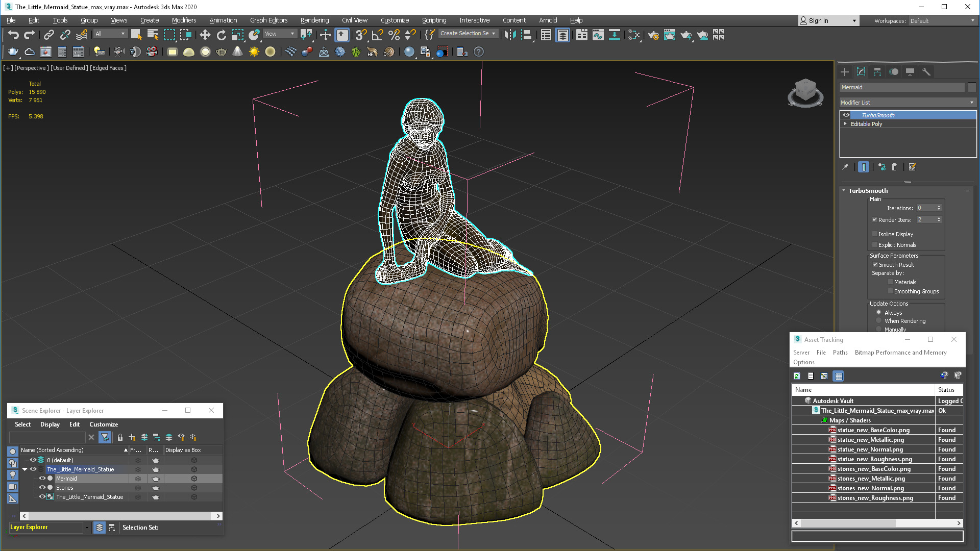Screen dimensions: 980x551
Task: Sort by Name (Sorted Ascending) header
Action: coord(74,450)
